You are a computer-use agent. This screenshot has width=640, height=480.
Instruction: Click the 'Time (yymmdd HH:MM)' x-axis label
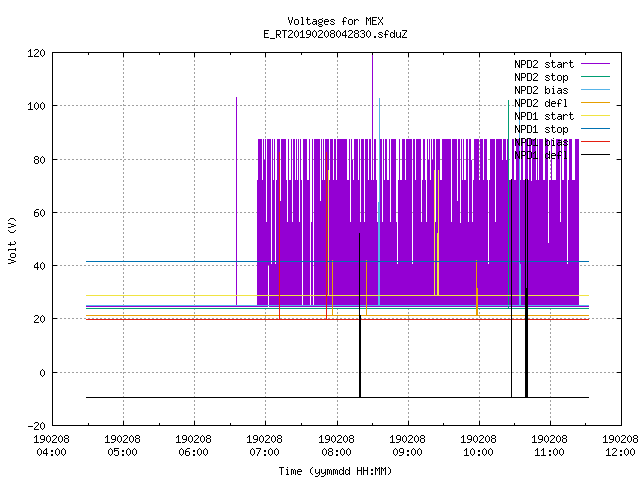(x=335, y=471)
